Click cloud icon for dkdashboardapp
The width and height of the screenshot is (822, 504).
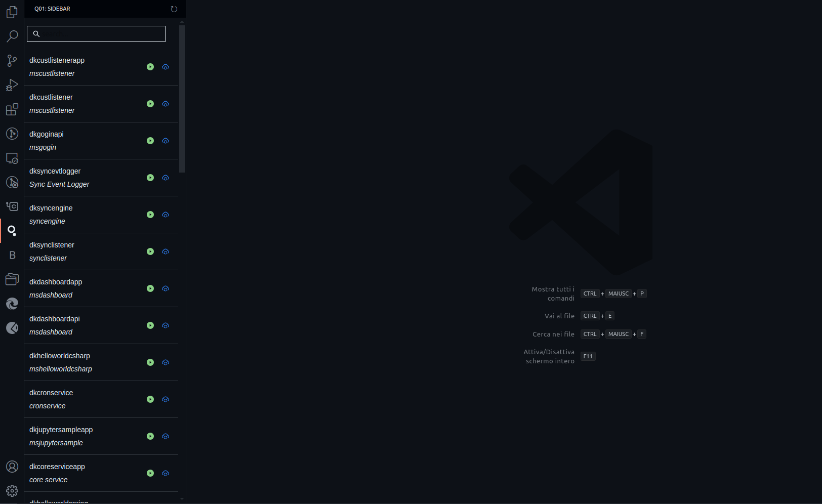click(166, 288)
